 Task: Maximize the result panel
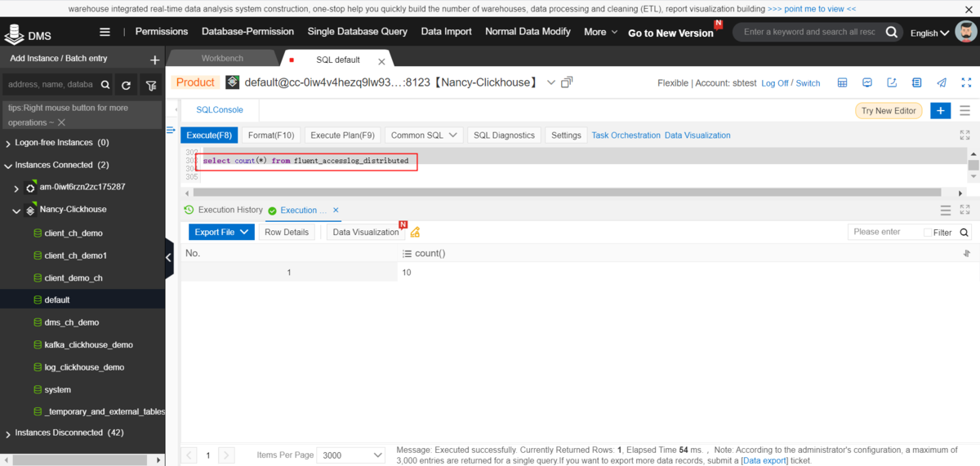tap(964, 210)
